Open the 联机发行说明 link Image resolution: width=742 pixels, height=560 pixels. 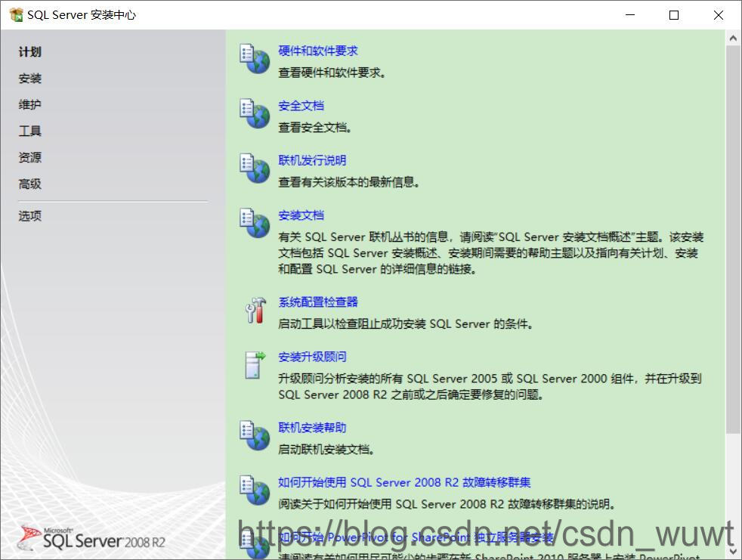(x=312, y=160)
